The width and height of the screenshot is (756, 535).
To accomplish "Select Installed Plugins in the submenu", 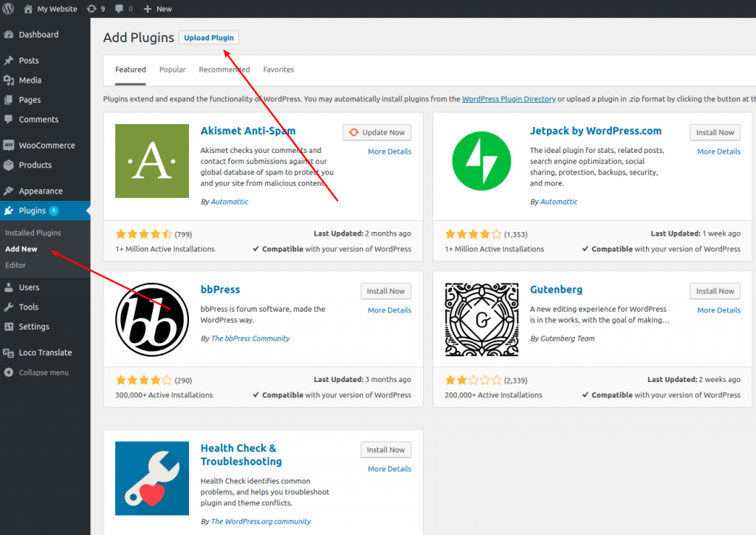I will point(33,232).
